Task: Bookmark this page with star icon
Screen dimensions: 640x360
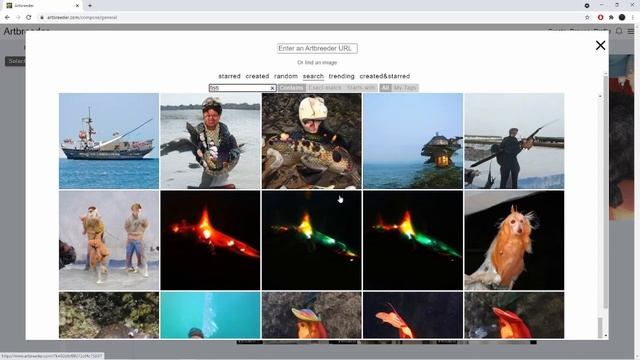Action: tap(587, 18)
